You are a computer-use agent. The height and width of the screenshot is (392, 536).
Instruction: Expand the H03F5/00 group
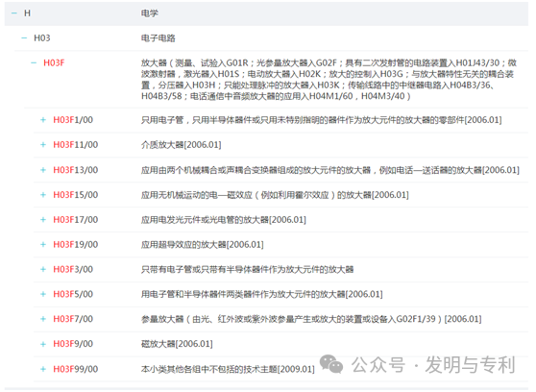point(43,294)
